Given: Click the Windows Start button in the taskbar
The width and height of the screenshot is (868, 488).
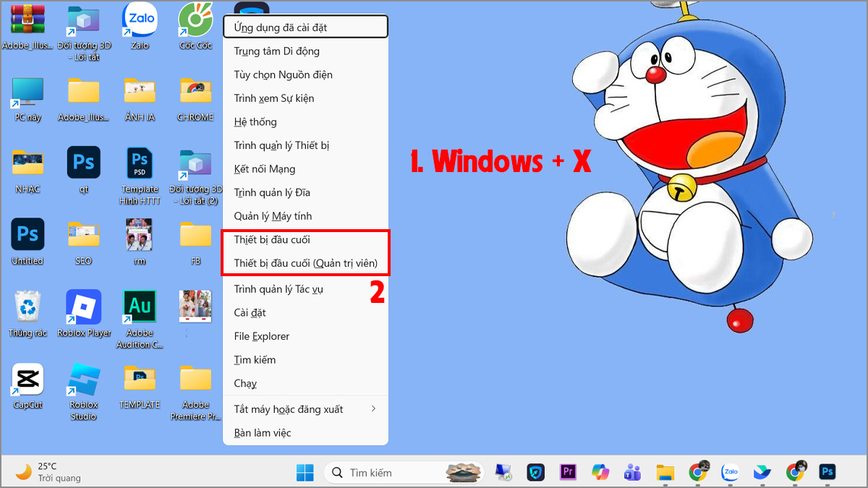Looking at the screenshot, I should pos(305,472).
